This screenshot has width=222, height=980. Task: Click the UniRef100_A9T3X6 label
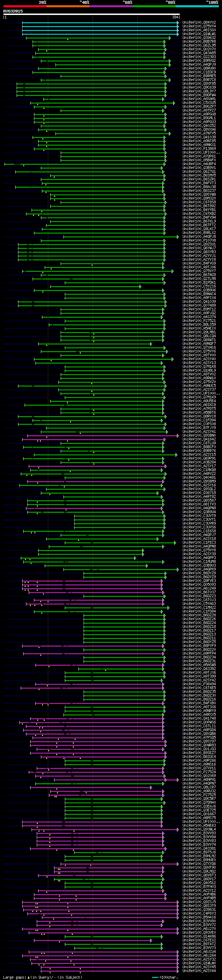click(x=199, y=707)
